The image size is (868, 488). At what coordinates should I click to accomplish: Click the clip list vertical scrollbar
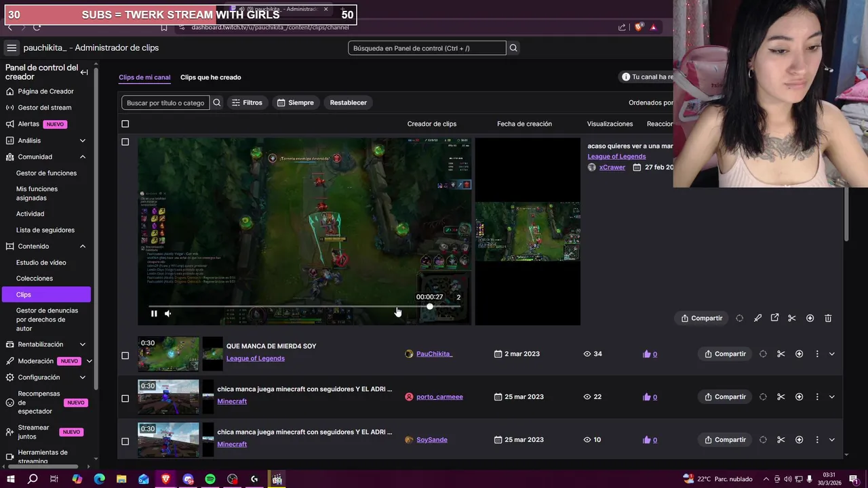pos(846,213)
